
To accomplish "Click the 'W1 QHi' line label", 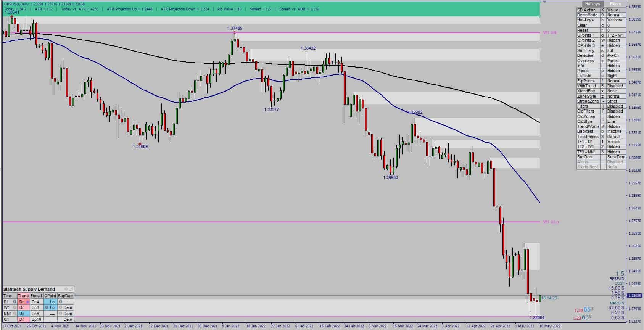I will (550, 32).
